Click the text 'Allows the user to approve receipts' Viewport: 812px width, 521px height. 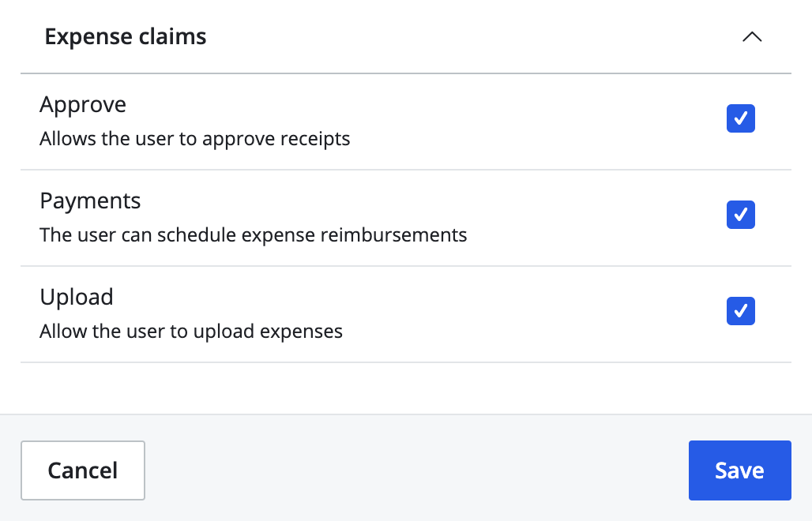pyautogui.click(x=194, y=138)
